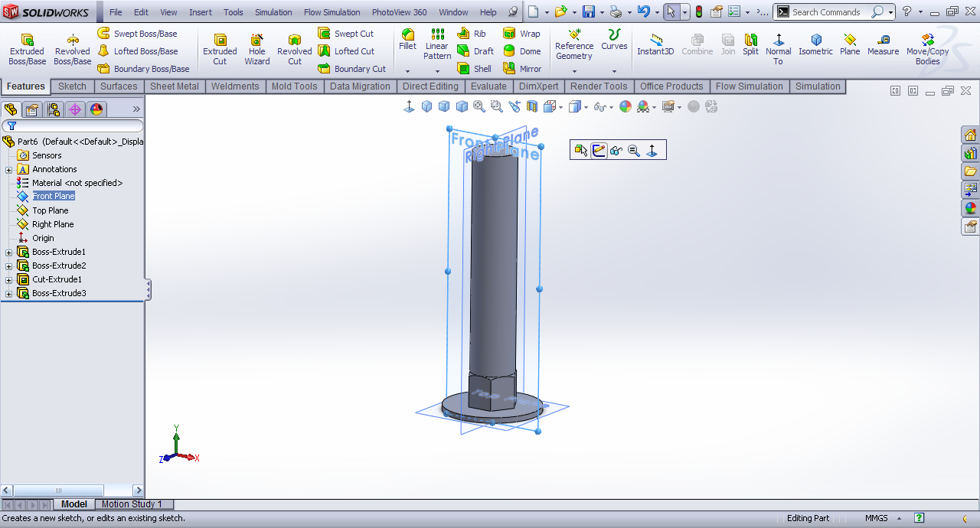Image resolution: width=980 pixels, height=528 pixels.
Task: Select the Extruded Boss/Base tool
Action: [x=27, y=49]
